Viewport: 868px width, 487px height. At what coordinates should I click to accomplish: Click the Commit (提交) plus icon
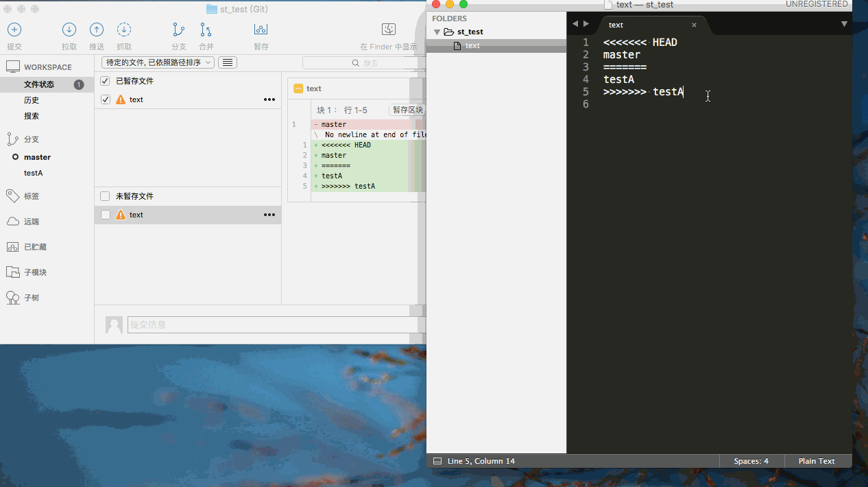(14, 29)
